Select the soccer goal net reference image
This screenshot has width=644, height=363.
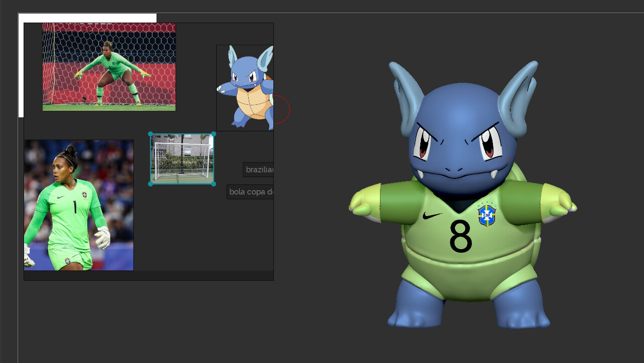pyautogui.click(x=182, y=158)
